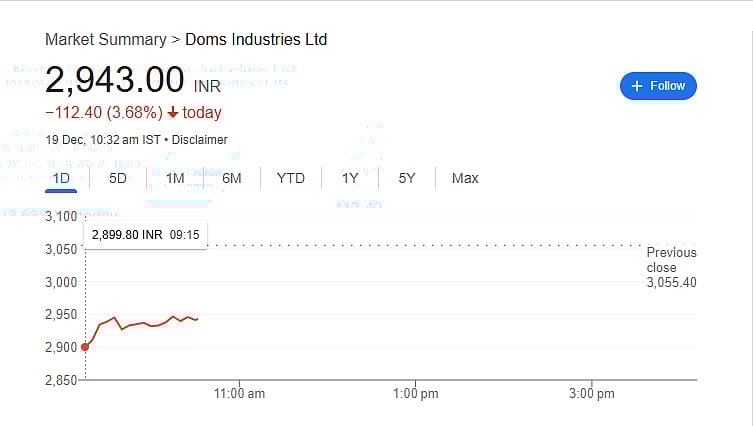Show the 6M price history
The height and width of the screenshot is (426, 753).
[x=232, y=178]
